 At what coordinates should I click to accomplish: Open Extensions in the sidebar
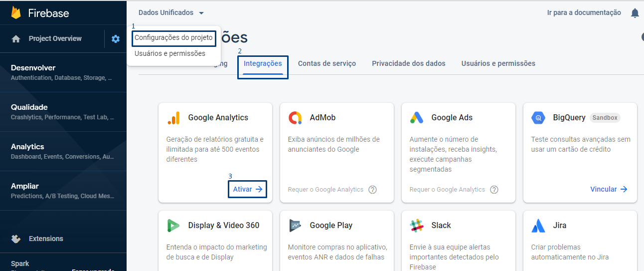tap(46, 239)
